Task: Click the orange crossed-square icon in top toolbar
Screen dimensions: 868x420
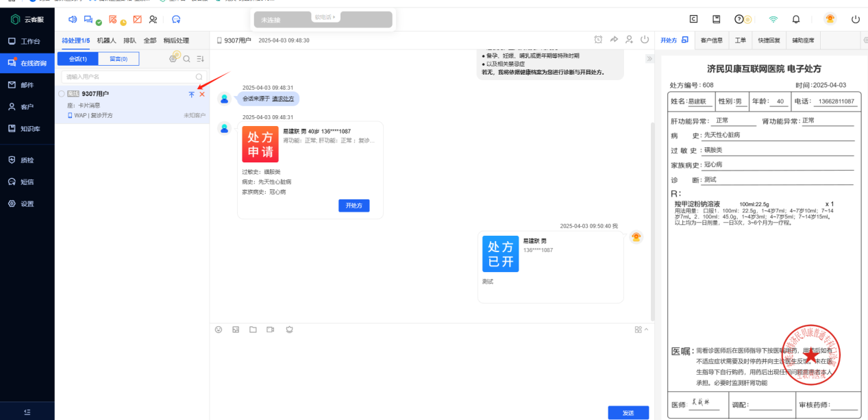Action: (138, 19)
